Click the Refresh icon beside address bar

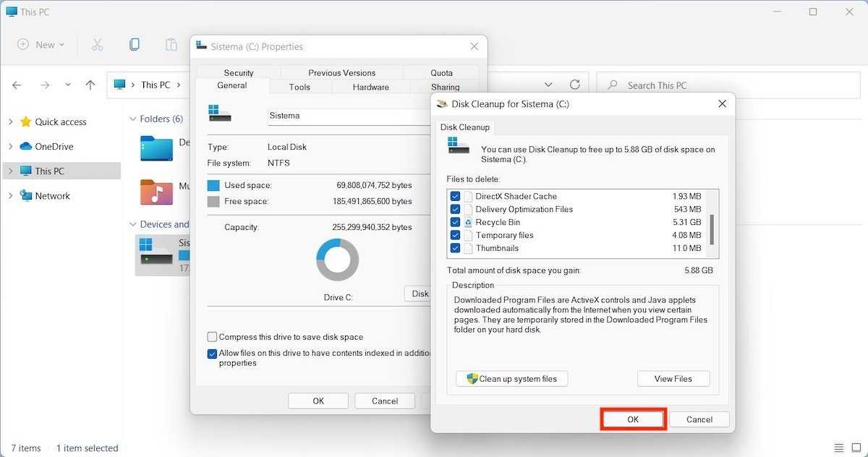(575, 85)
